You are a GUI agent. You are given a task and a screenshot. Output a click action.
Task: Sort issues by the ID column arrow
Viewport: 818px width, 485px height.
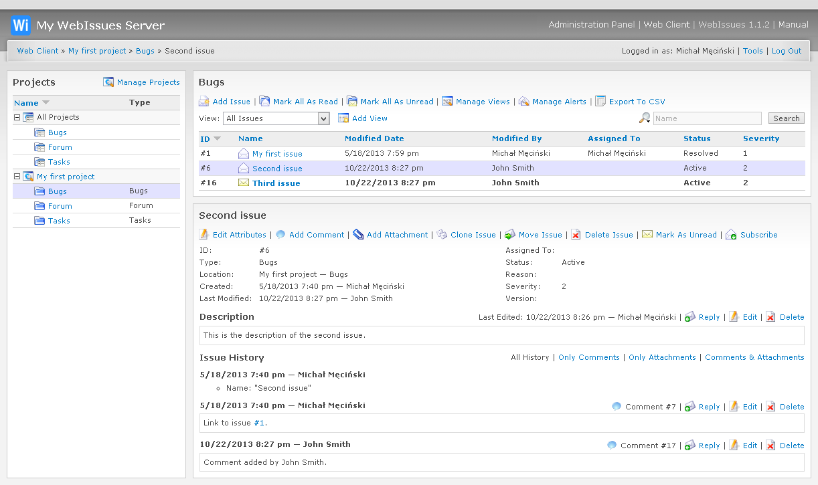[217, 138]
